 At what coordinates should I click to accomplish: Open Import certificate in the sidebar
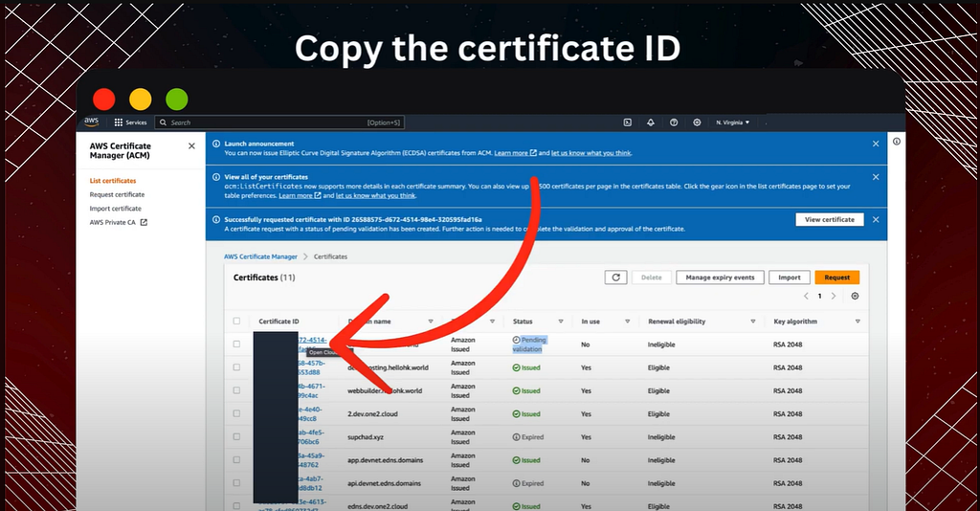(x=116, y=208)
